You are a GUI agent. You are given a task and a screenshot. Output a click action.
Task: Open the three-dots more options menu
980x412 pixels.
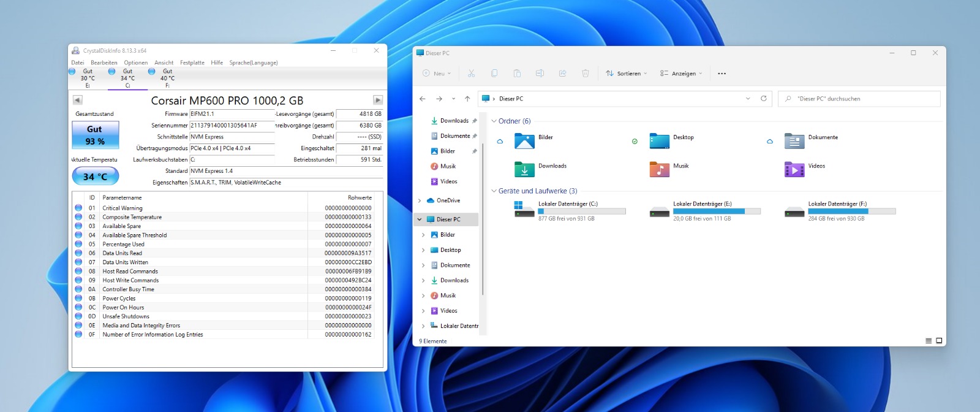pyautogui.click(x=722, y=74)
